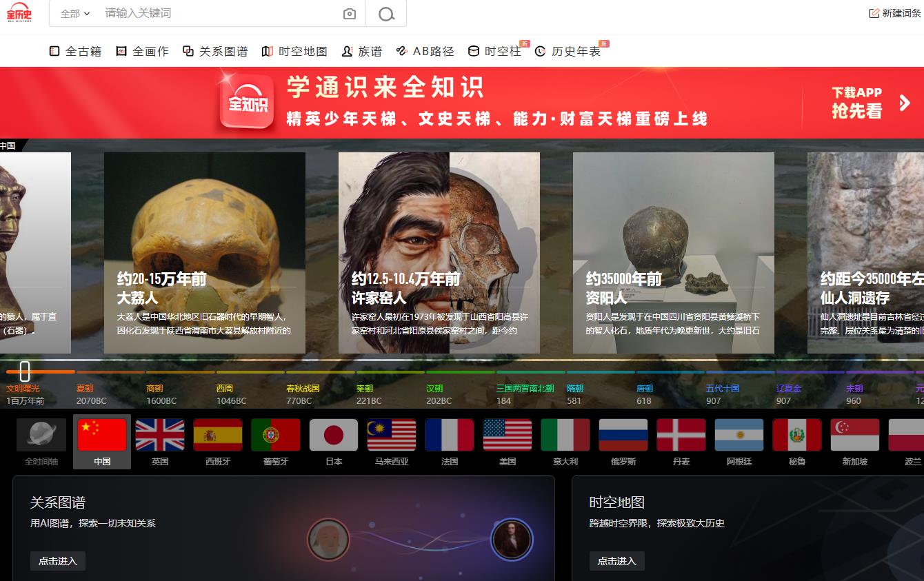This screenshot has height=581, width=924.
Task: Select the 宋朝 960 timeline period
Action: [x=854, y=394]
